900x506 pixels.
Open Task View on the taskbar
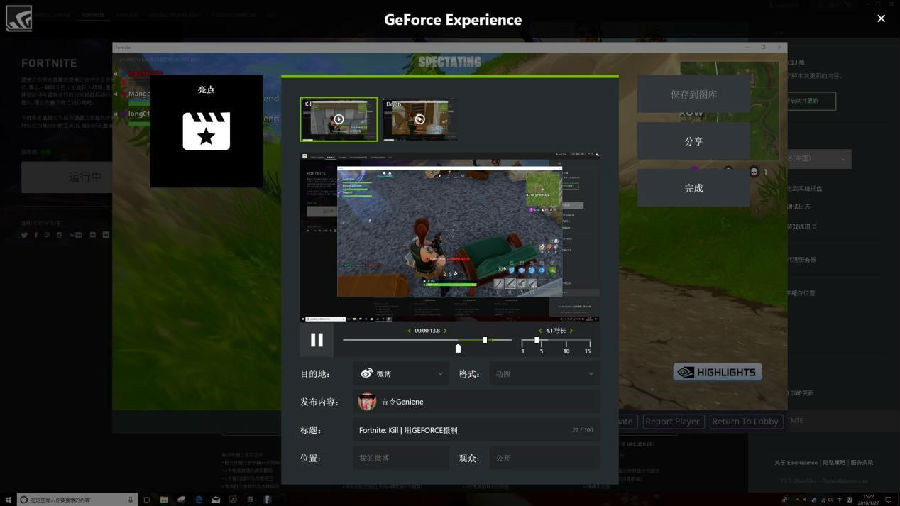click(x=146, y=500)
